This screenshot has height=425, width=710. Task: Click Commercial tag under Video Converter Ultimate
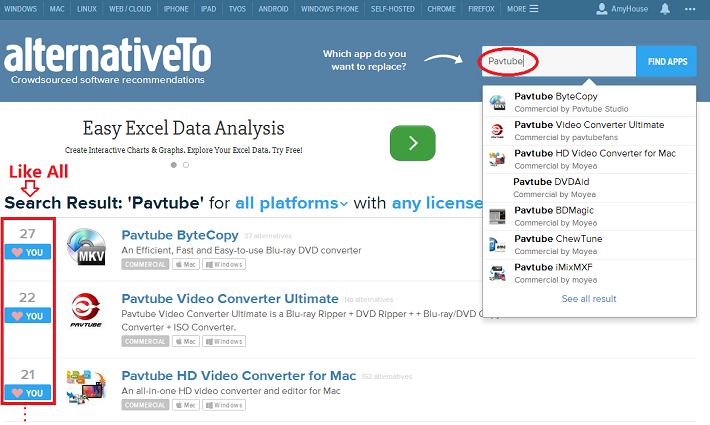(x=145, y=341)
